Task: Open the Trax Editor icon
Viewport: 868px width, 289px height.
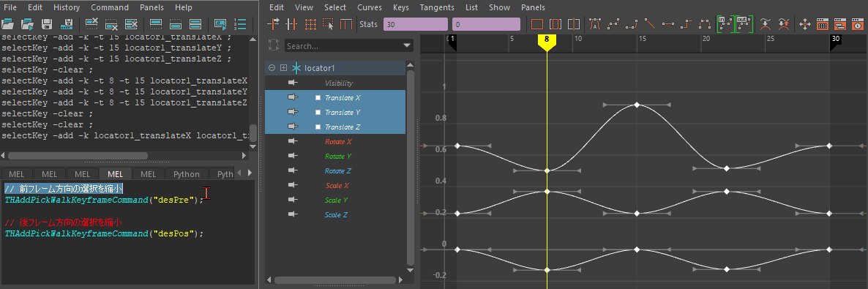Action: (839, 24)
